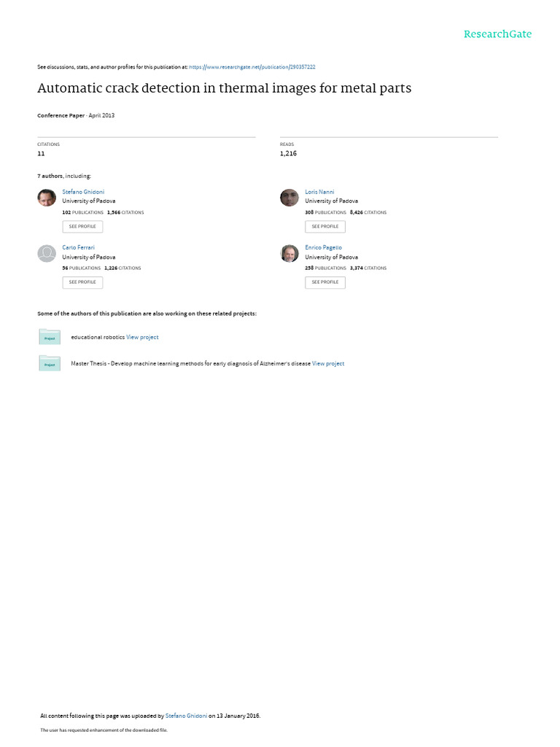Screen dimensions: 560x747
Task: Click Enrico Pagello's profile photo
Action: point(289,253)
